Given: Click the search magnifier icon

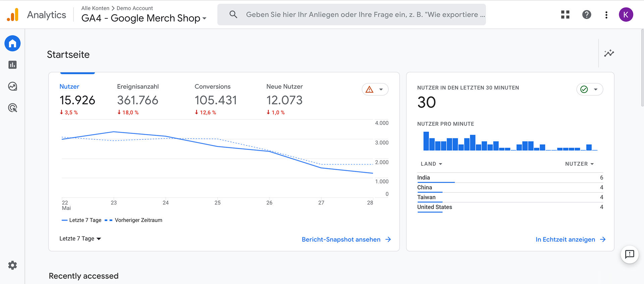Looking at the screenshot, I should pyautogui.click(x=233, y=14).
